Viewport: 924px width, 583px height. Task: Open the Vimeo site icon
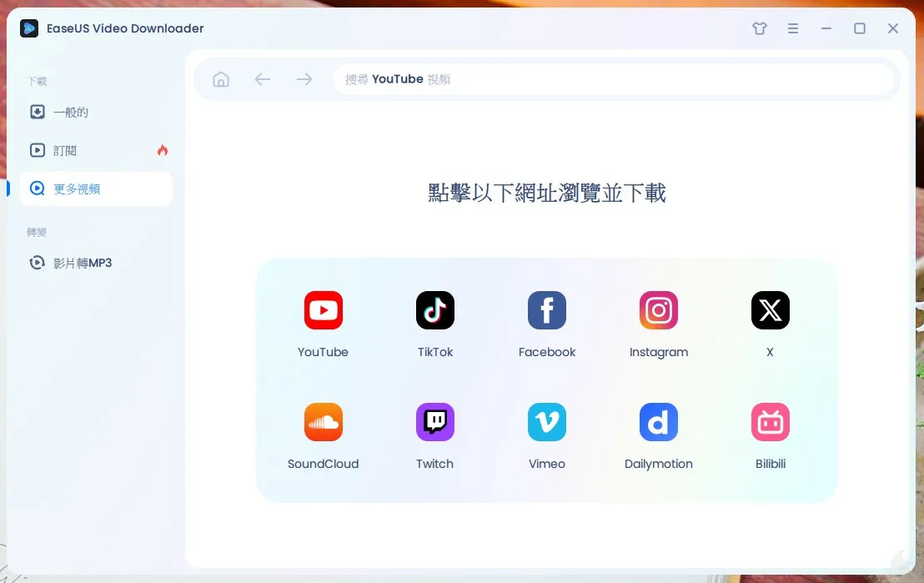point(547,422)
